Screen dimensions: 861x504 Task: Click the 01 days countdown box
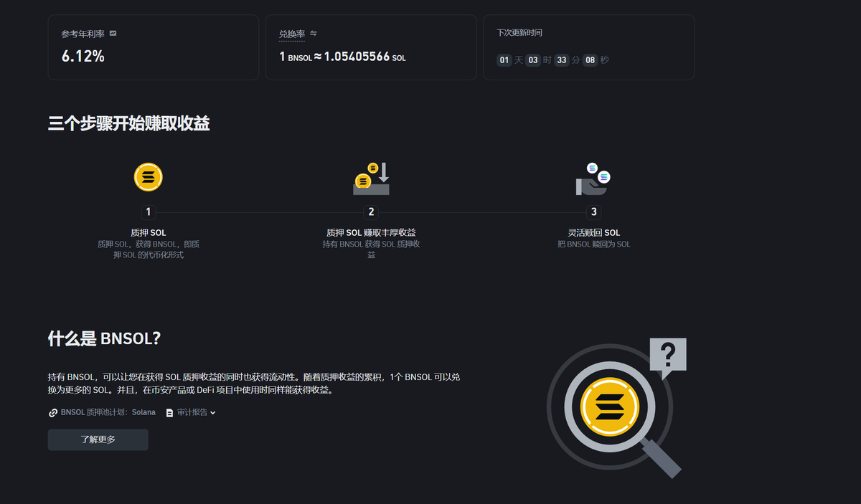pyautogui.click(x=504, y=60)
